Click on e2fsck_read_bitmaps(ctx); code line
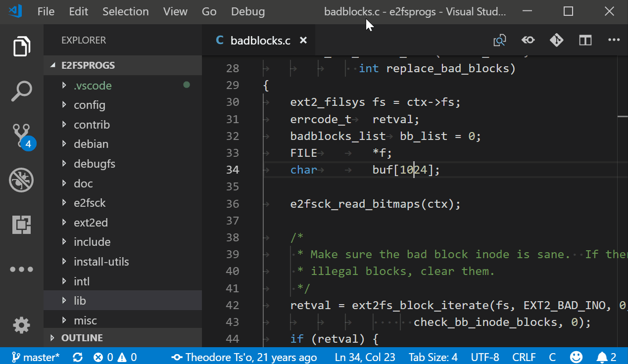 [x=376, y=204]
